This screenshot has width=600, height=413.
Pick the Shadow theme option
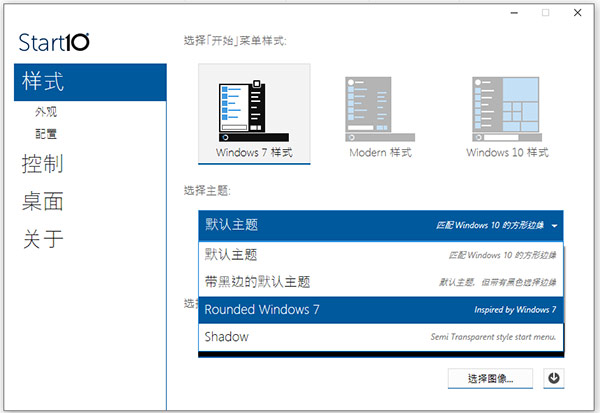381,337
